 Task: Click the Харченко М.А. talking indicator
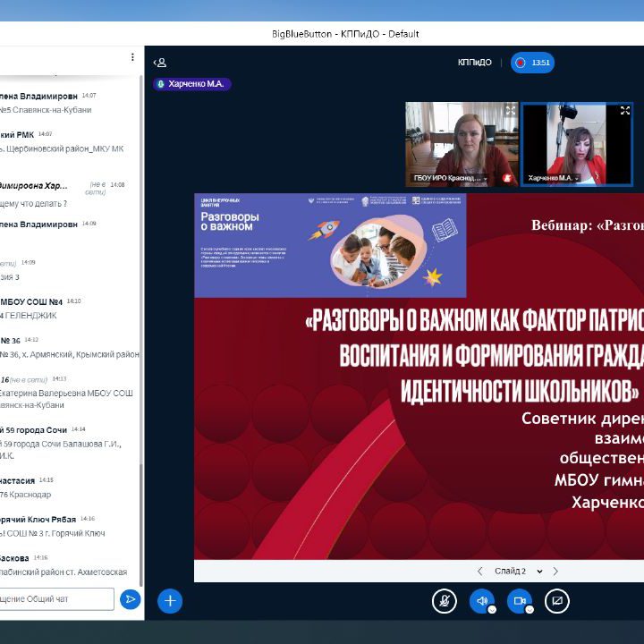click(x=192, y=84)
